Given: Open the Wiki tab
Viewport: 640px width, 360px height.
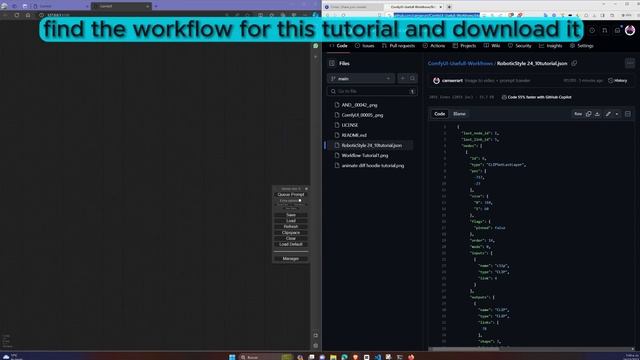Looking at the screenshot, I should point(492,46).
